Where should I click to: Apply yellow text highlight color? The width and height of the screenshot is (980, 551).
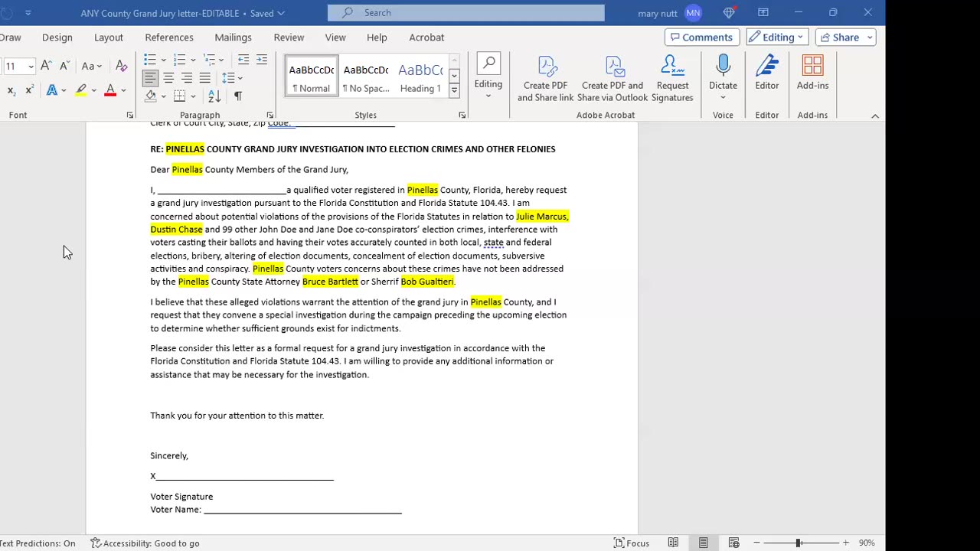coord(80,90)
